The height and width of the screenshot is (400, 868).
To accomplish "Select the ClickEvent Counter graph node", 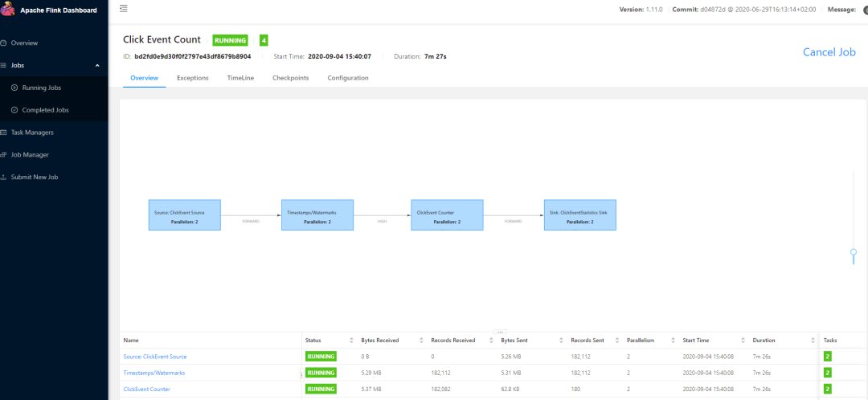I will pyautogui.click(x=447, y=215).
